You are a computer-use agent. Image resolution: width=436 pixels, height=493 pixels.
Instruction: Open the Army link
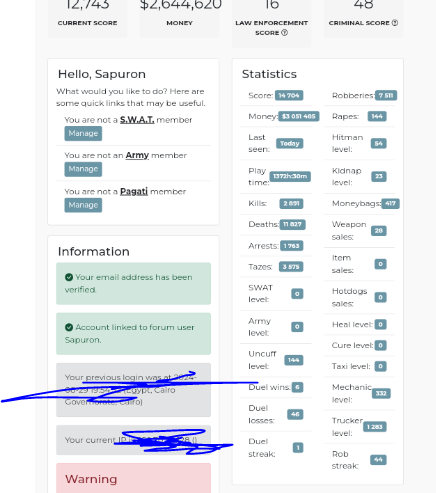coord(137,155)
